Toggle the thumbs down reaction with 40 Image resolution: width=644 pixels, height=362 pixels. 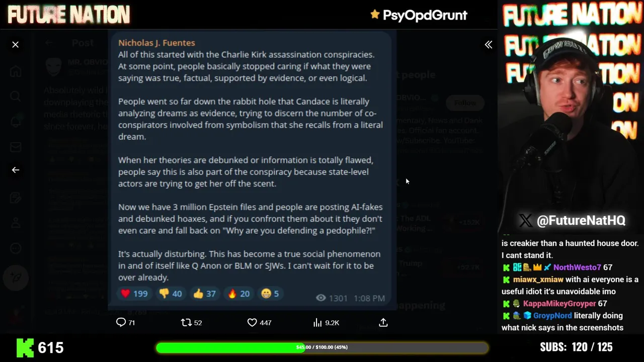tap(170, 294)
